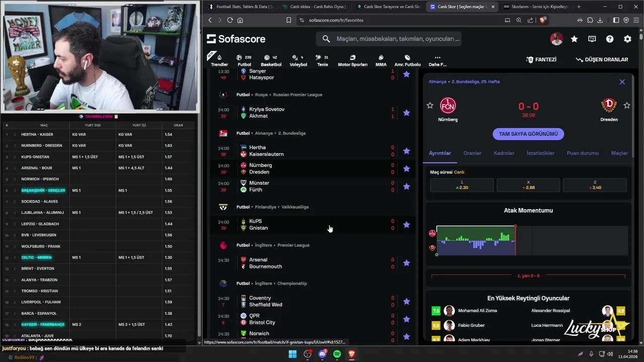Unfavorite the Krylya Sovetov - Akhmat star
Screen dimensions: 644x362
click(407, 113)
